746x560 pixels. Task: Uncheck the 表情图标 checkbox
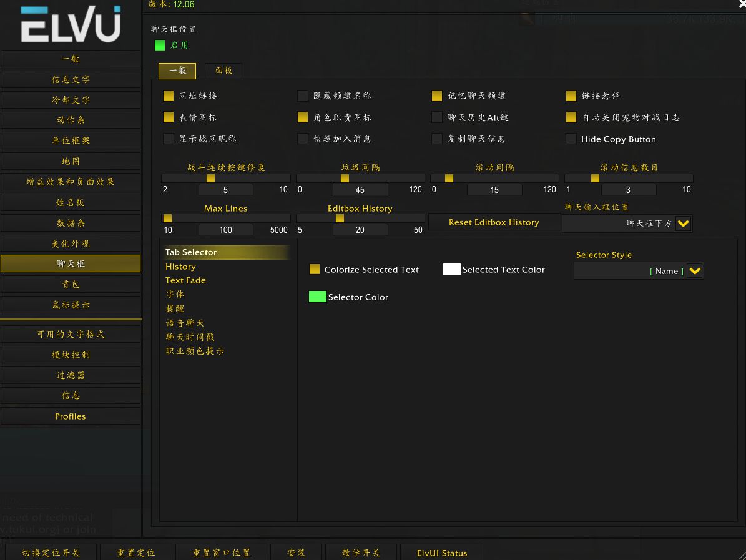point(169,117)
